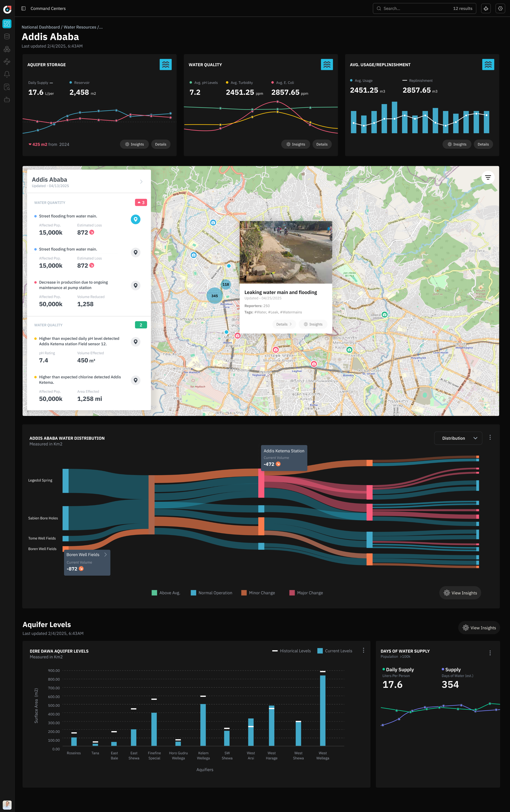
Task: Click into the Search input field
Action: pyautogui.click(x=415, y=9)
